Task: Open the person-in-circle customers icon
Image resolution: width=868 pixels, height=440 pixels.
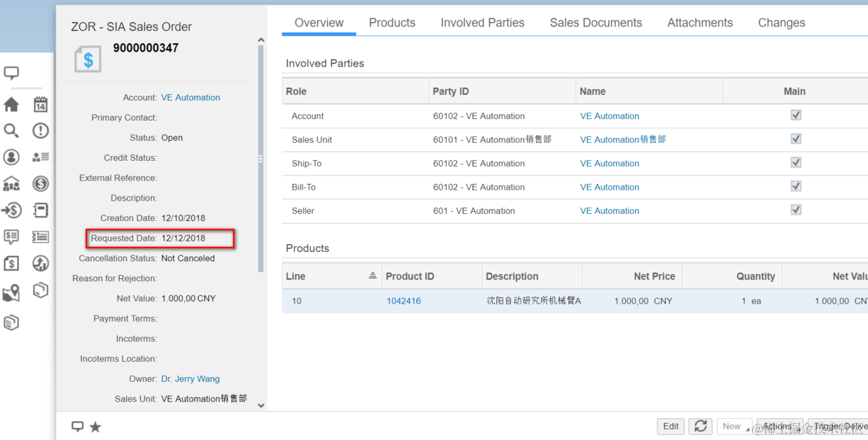Action: click(x=11, y=157)
